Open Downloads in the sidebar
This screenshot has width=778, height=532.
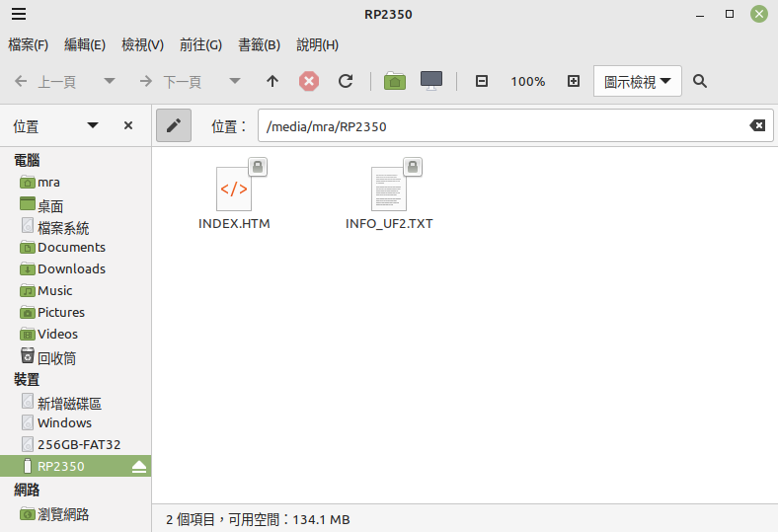(x=71, y=269)
